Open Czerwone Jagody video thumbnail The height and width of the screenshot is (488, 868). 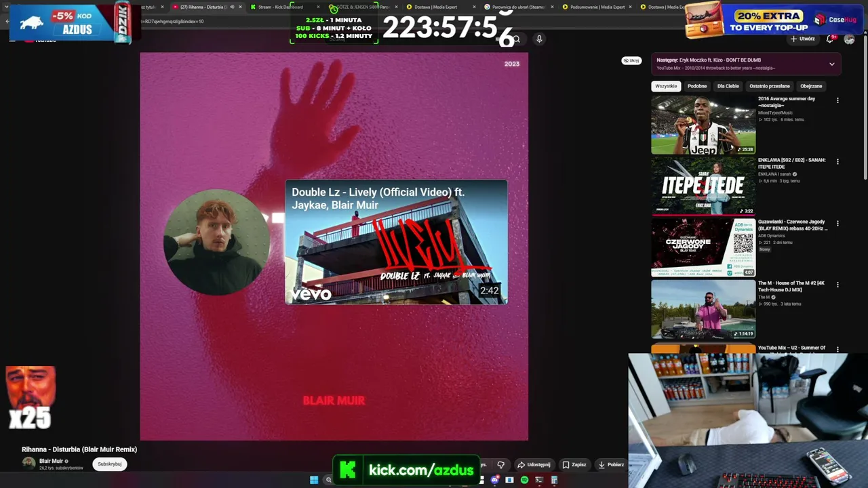click(x=703, y=247)
